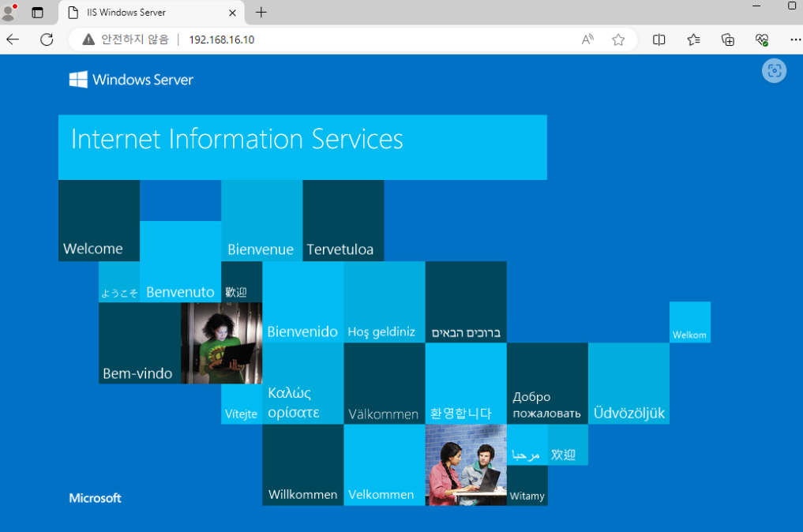Open Browser essentials heart icon
This screenshot has height=532, width=803.
pos(762,39)
